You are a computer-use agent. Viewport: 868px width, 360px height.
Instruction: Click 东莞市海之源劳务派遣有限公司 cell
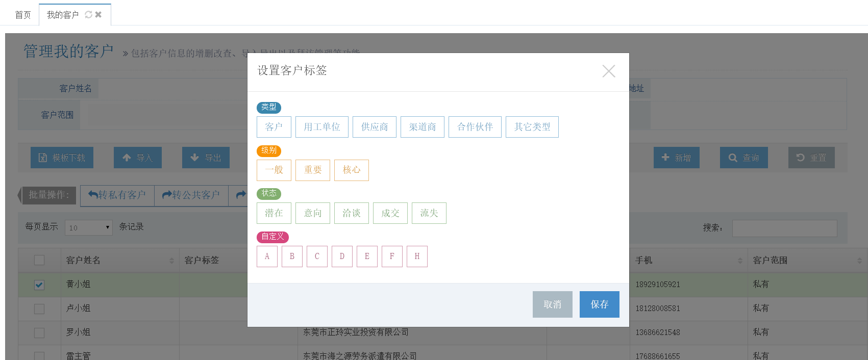point(360,356)
